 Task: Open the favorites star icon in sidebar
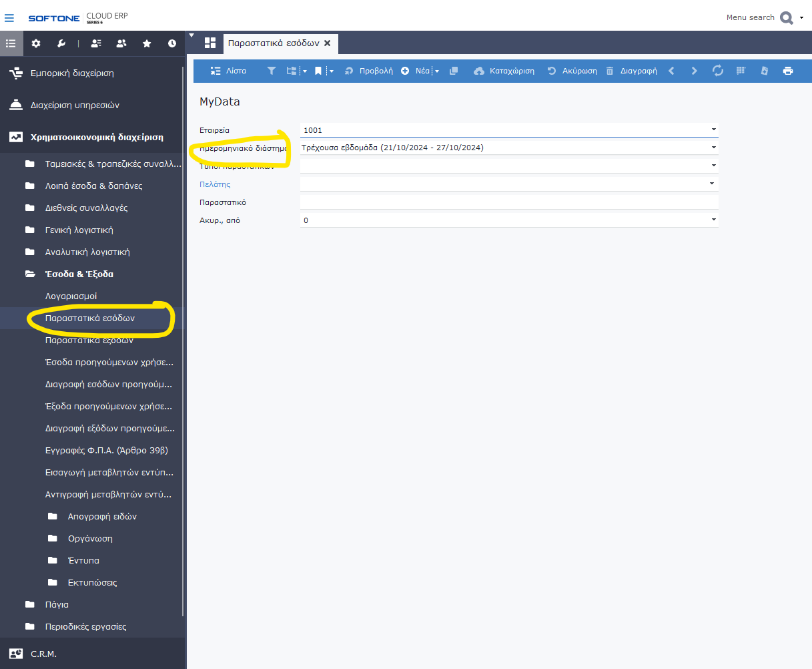click(x=147, y=43)
